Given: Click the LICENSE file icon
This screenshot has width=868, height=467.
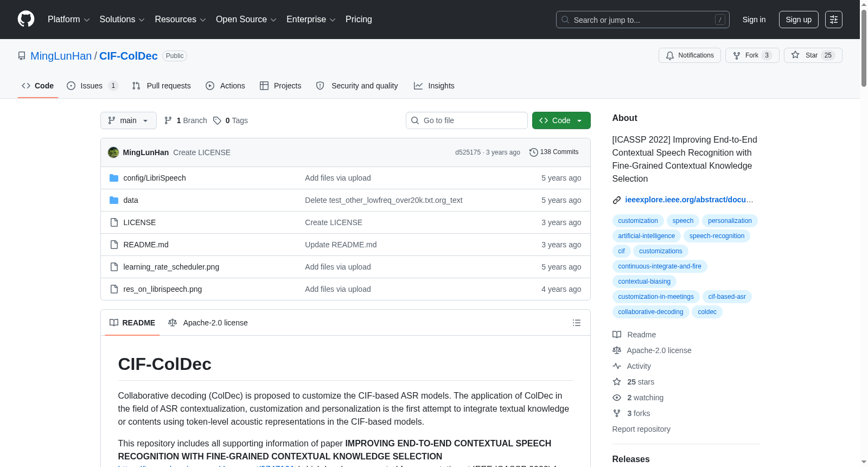Looking at the screenshot, I should click(114, 222).
